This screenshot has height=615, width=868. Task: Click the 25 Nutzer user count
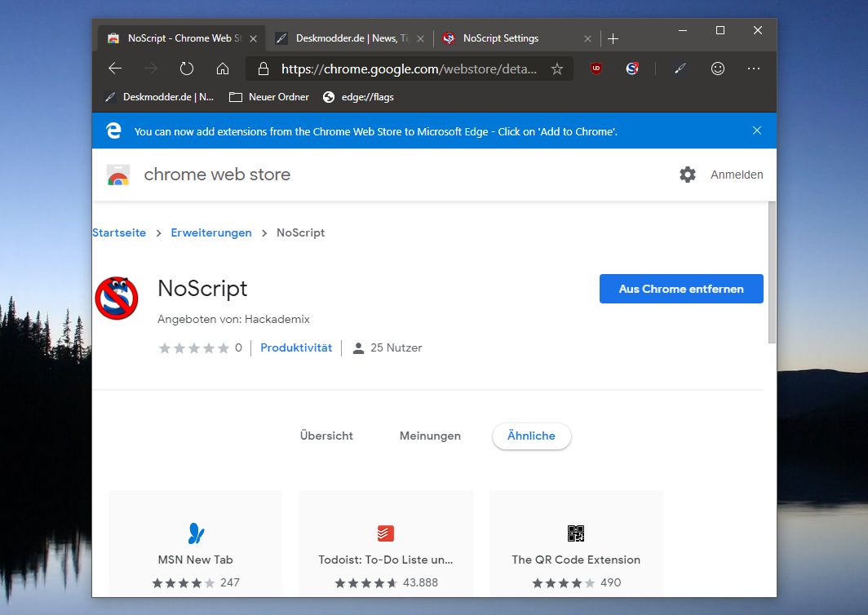387,347
